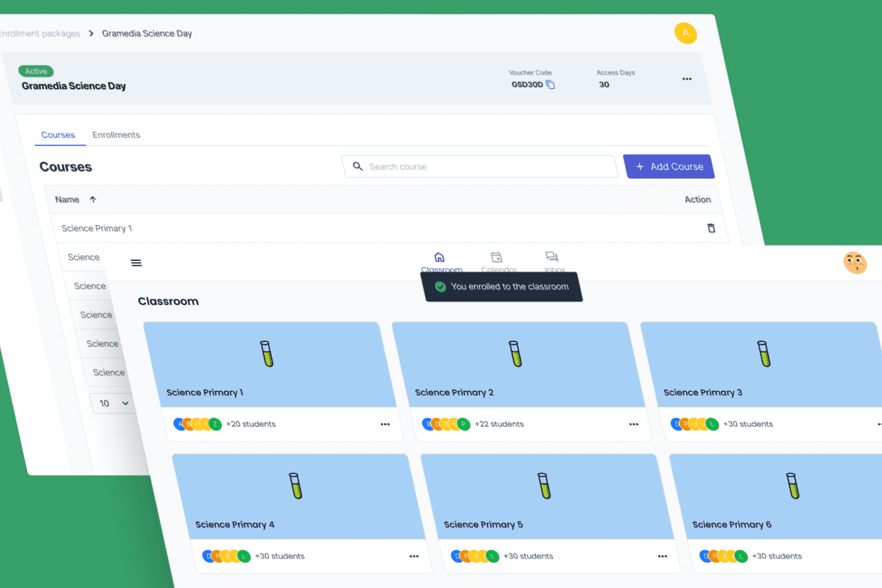Screen dimensions: 882x588
Task: Click the student face avatar
Action: tap(855, 262)
